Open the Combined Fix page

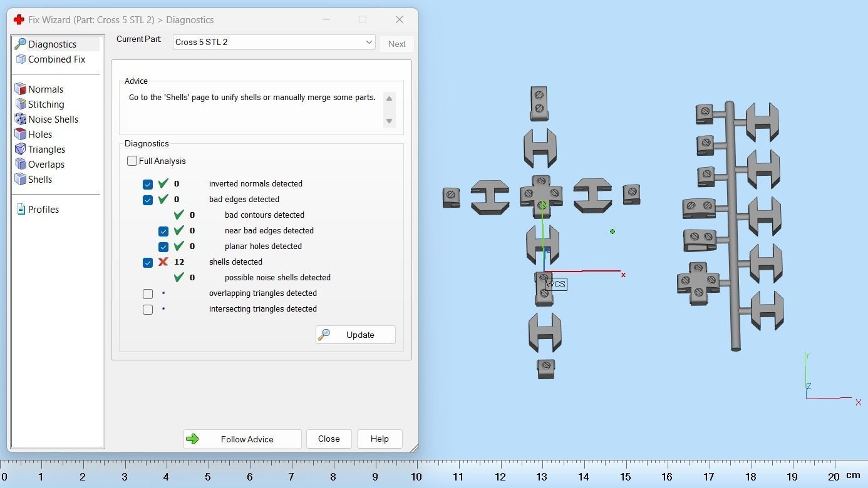tap(56, 59)
